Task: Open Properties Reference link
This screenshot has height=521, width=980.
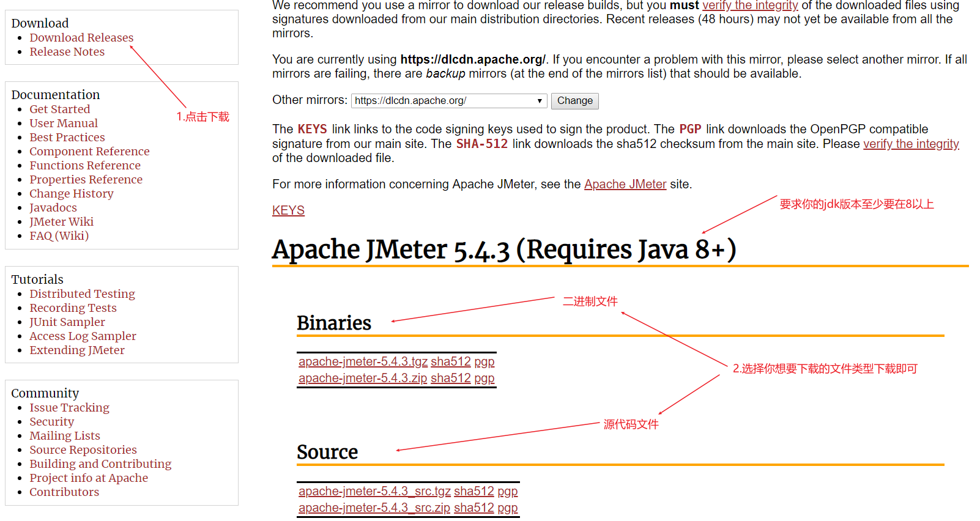Action: (x=86, y=179)
